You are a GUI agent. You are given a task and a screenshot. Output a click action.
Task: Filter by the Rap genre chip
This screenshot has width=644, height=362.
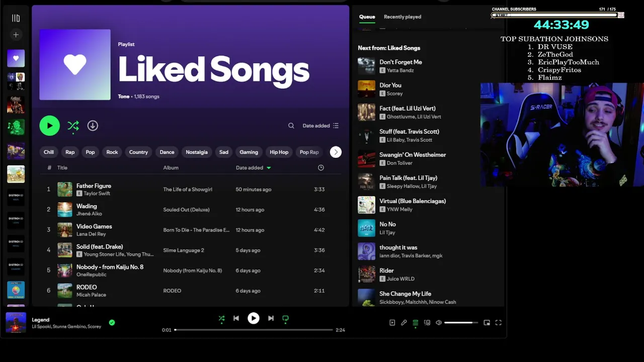(x=70, y=152)
